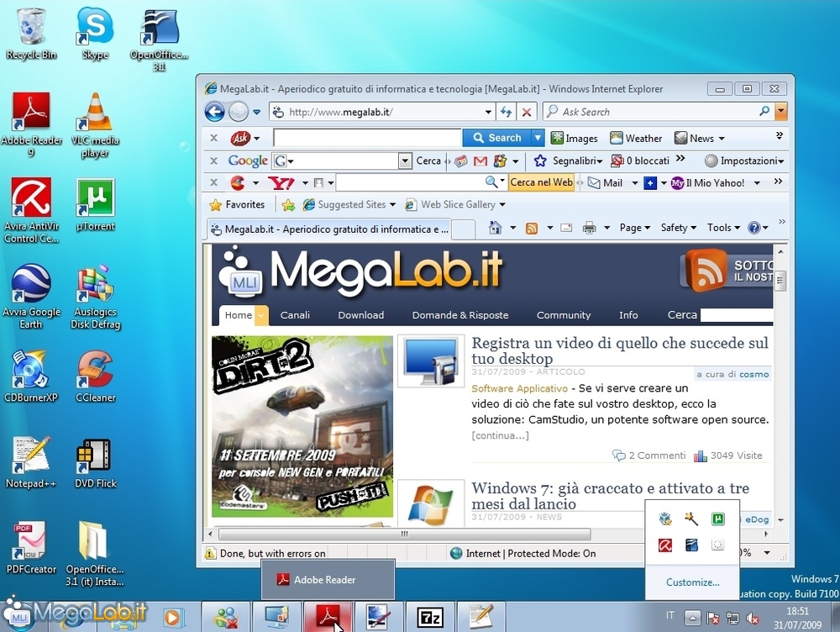The image size is (840, 632).
Task: Open the Home page icon in the command bar
Action: tap(496, 228)
